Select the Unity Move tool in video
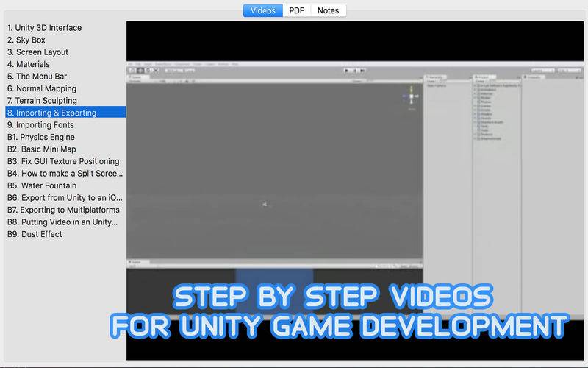 140,70
